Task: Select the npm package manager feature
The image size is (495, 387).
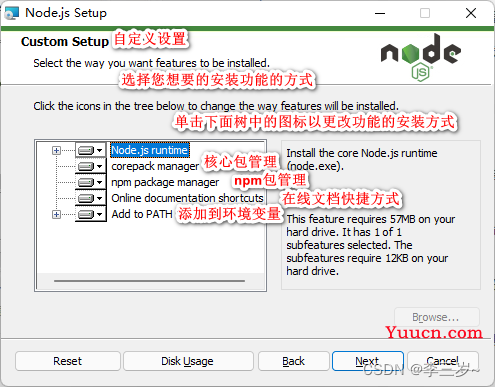Action: [x=165, y=182]
